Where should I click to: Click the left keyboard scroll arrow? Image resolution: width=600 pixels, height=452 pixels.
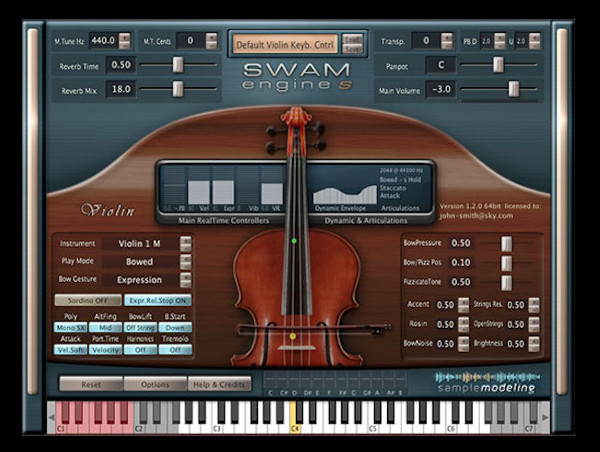pyautogui.click(x=51, y=418)
